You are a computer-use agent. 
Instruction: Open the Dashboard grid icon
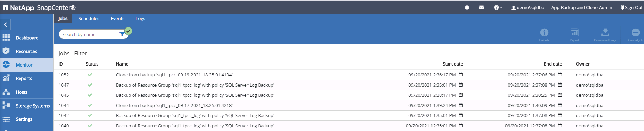tap(6, 37)
